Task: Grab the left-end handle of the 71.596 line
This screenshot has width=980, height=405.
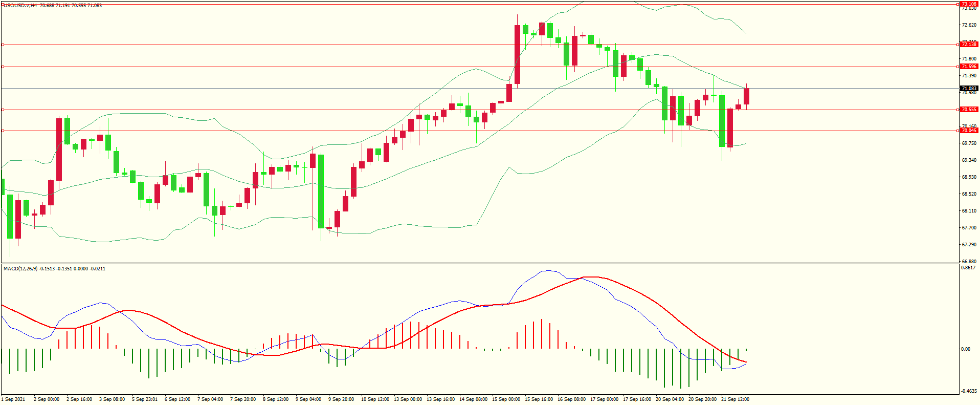Action: 3,67
